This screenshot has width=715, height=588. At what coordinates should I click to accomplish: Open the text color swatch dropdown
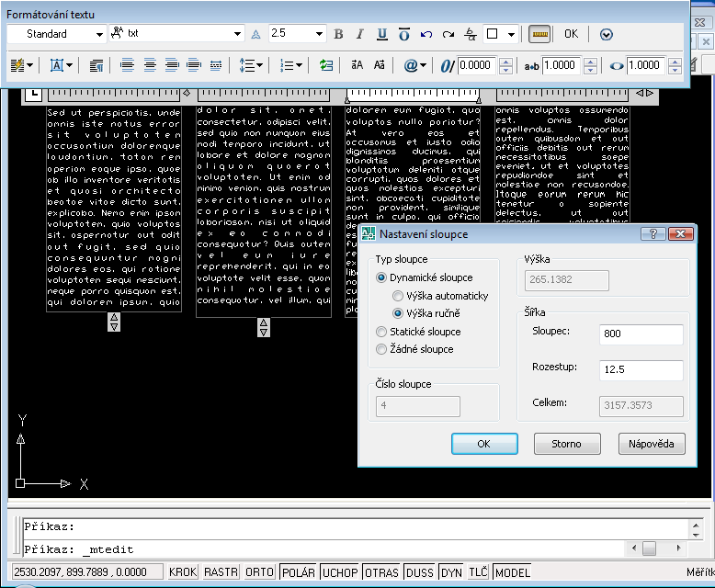click(x=502, y=34)
